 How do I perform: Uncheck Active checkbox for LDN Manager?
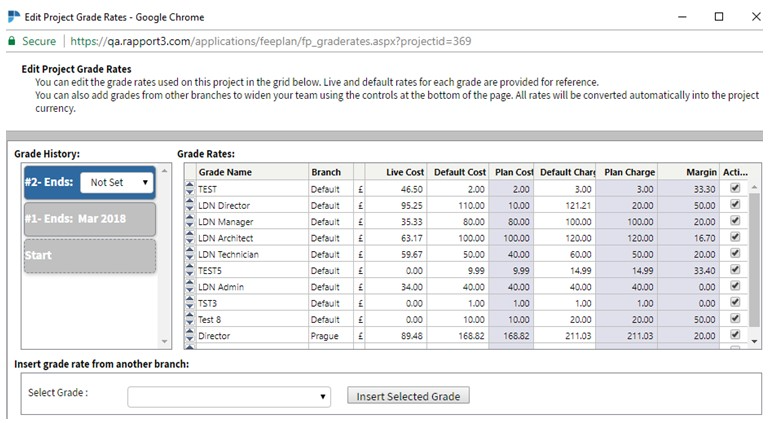pos(735,220)
